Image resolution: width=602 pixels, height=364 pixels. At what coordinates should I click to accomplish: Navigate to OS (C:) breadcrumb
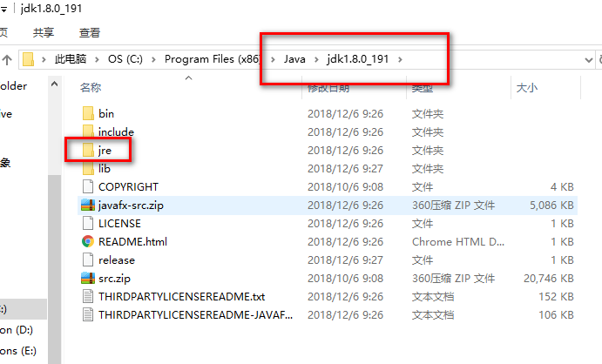click(x=125, y=59)
